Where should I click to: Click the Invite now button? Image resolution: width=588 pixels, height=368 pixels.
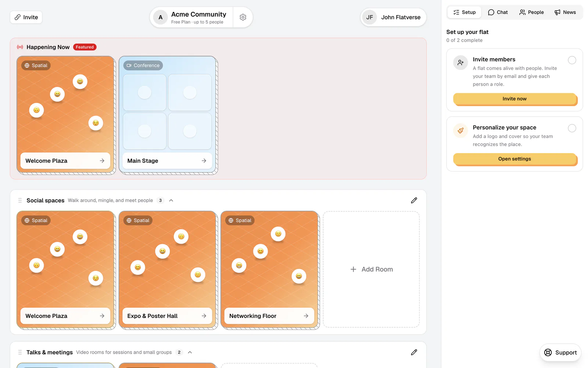(514, 99)
